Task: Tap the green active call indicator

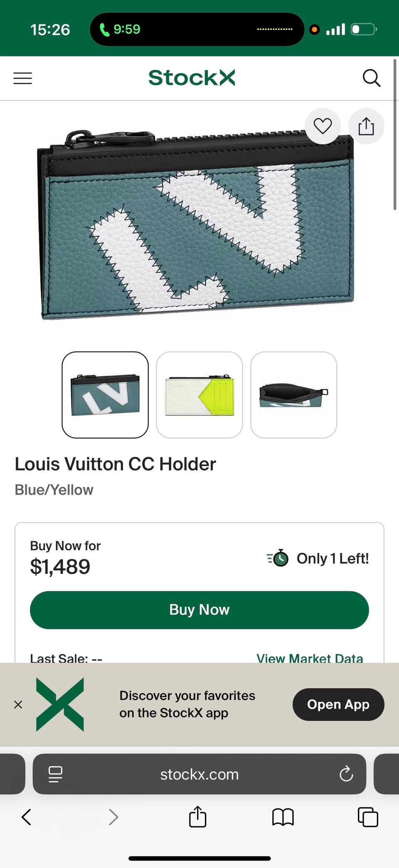Action: point(120,29)
